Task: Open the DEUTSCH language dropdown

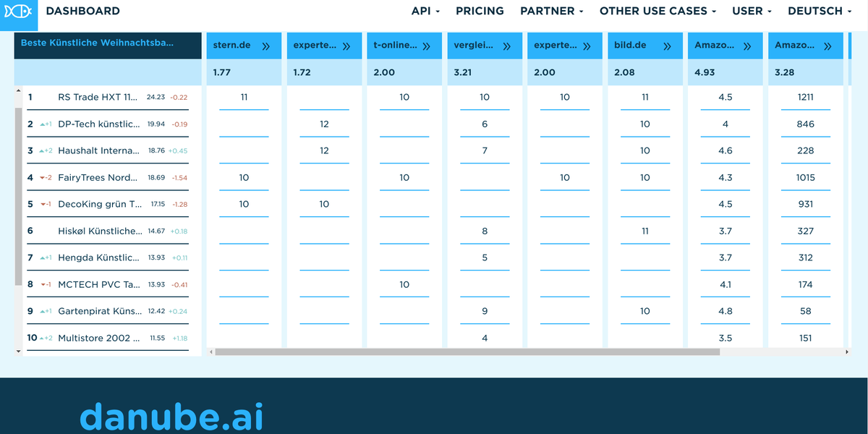Action: pos(820,11)
